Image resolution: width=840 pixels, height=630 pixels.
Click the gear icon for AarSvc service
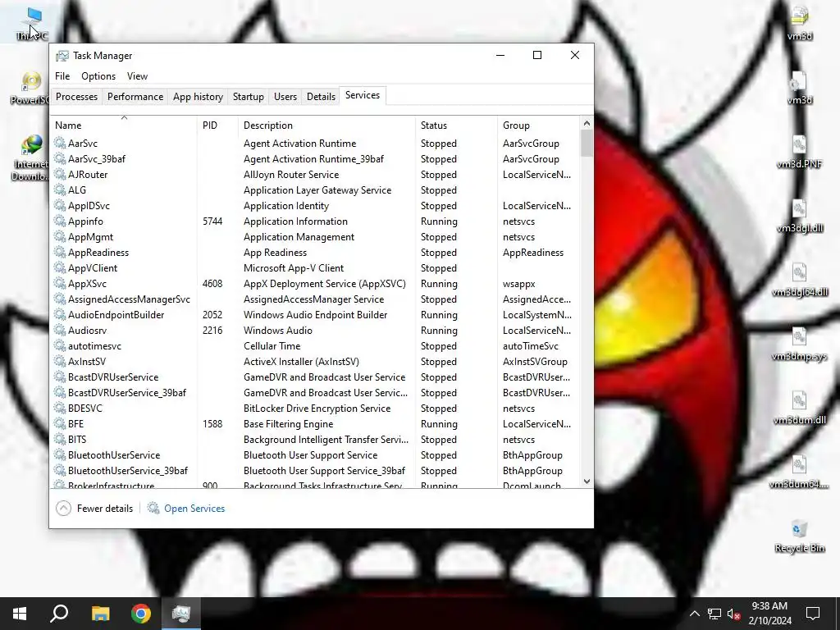pyautogui.click(x=59, y=143)
